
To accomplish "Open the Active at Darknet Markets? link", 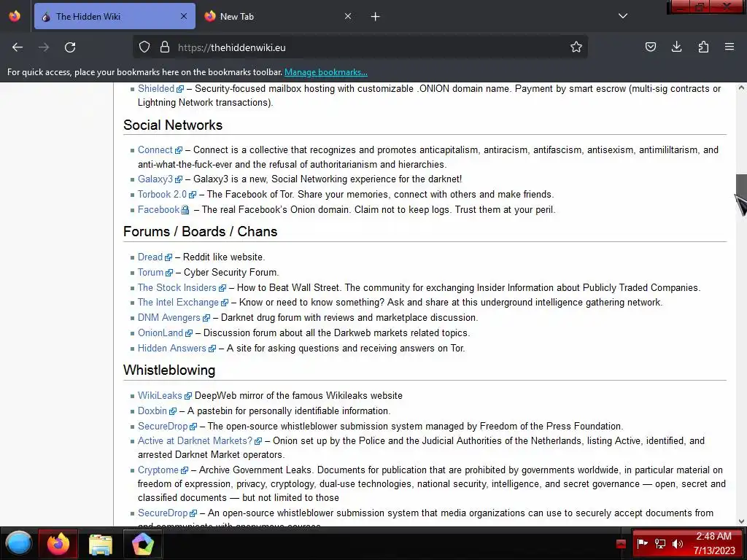I will tap(195, 441).
